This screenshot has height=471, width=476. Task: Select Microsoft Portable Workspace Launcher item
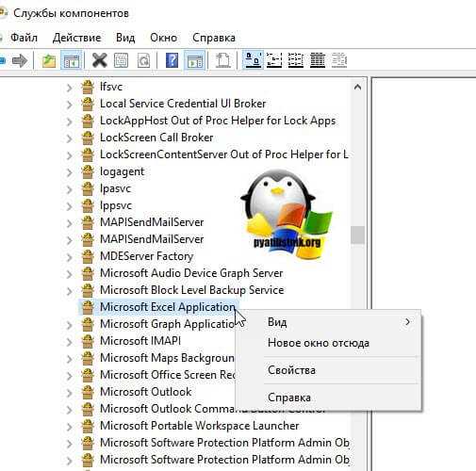click(199, 426)
